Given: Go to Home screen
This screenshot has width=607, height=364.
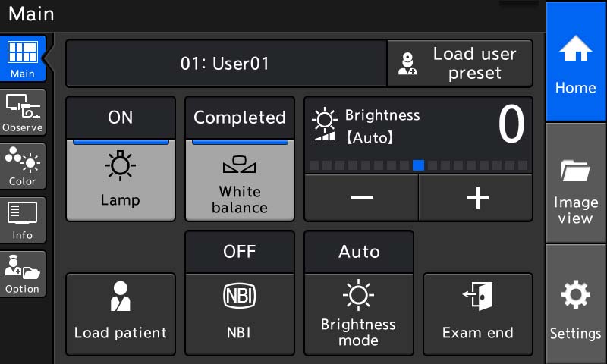Looking at the screenshot, I should (x=575, y=61).
